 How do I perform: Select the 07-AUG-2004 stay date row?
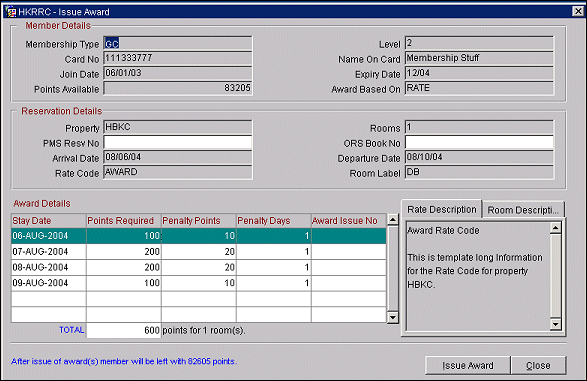198,252
